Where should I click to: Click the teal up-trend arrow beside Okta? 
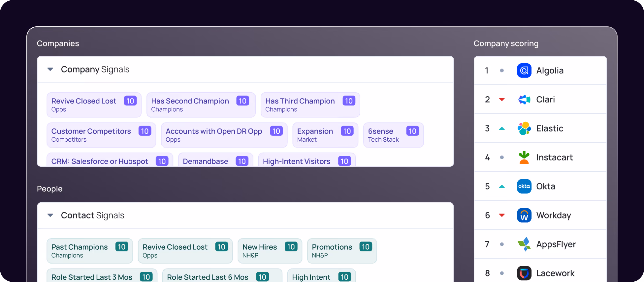coord(502,186)
